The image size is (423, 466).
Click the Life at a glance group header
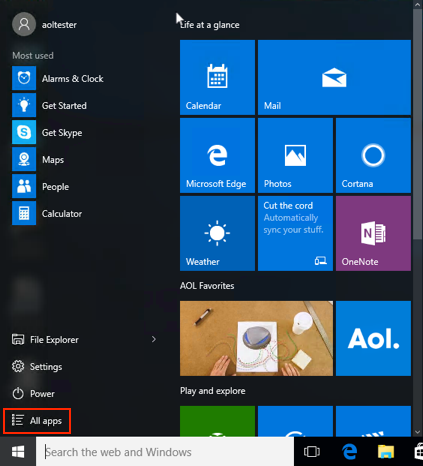tap(210, 25)
